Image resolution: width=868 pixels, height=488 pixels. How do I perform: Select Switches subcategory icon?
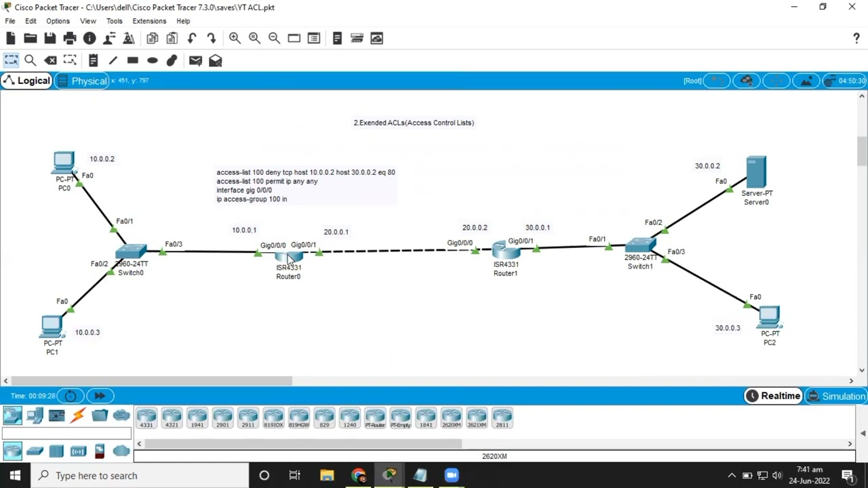point(35,451)
